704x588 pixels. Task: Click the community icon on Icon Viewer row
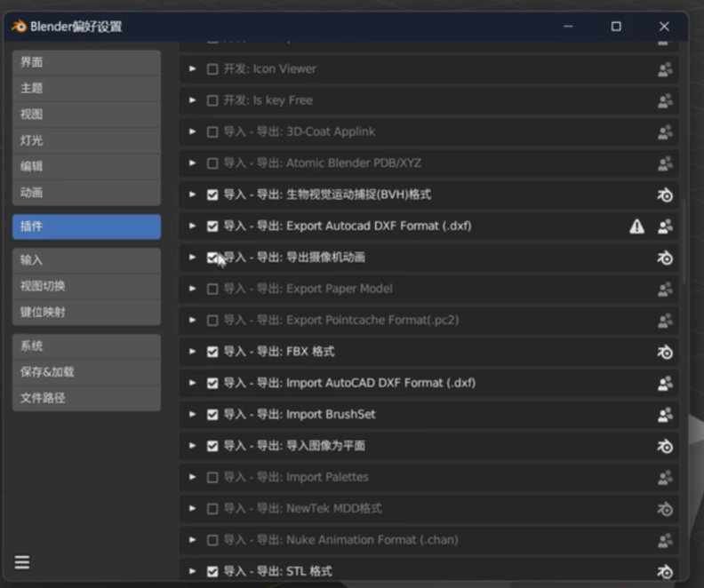665,69
